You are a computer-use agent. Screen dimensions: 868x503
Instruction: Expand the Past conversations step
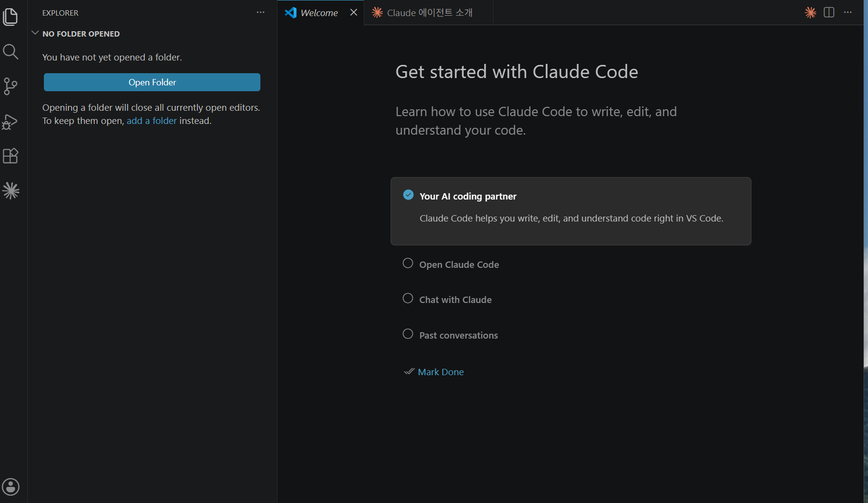click(459, 336)
